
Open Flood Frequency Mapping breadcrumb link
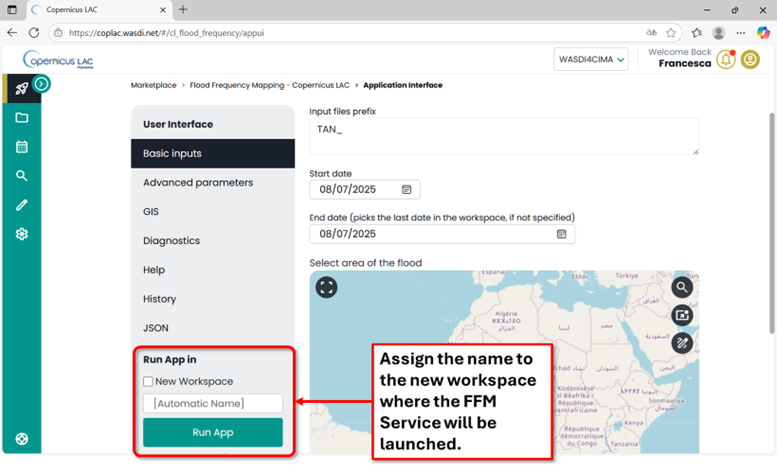coord(270,85)
